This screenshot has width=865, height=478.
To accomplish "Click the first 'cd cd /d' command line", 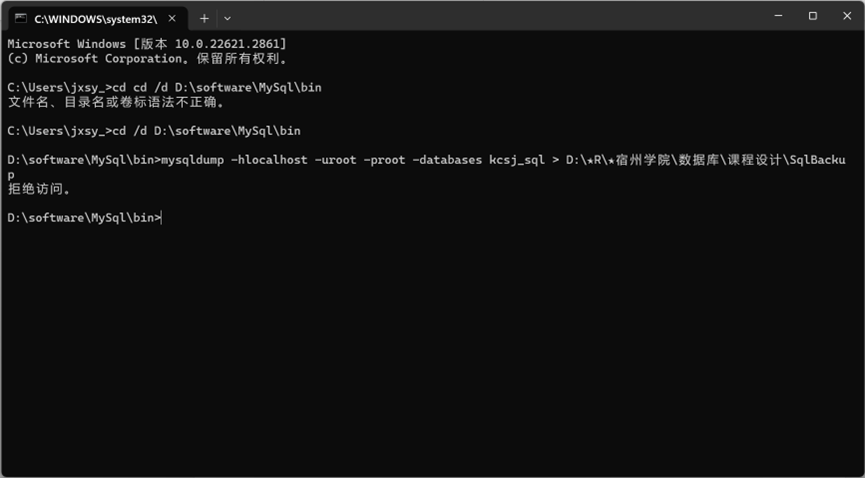I will (x=165, y=87).
